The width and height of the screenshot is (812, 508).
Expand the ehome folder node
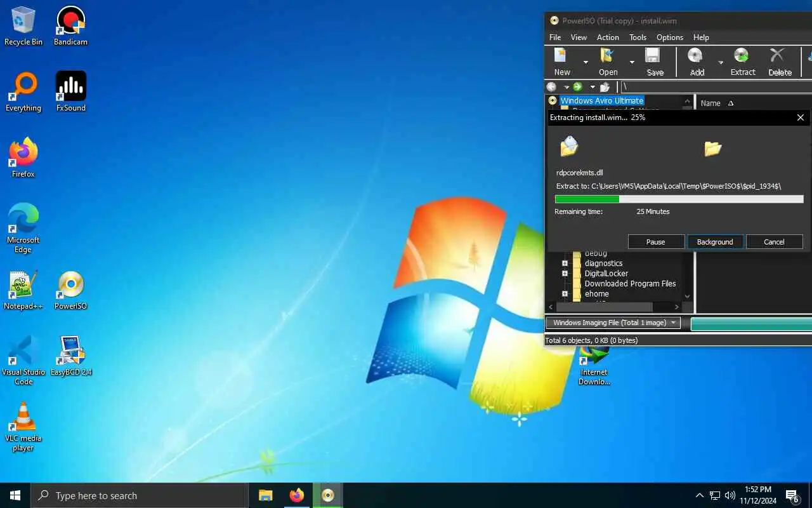point(565,294)
